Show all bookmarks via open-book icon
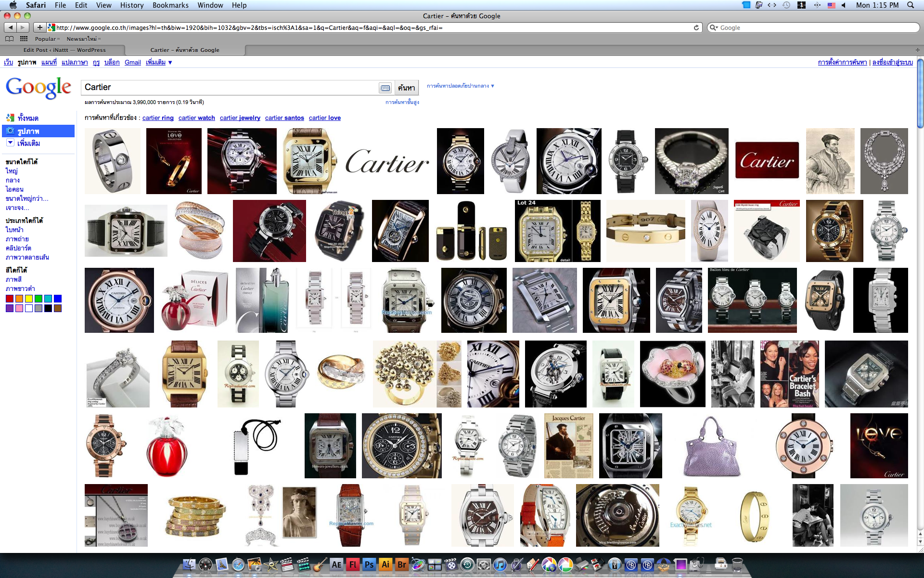This screenshot has width=924, height=578. click(x=9, y=39)
